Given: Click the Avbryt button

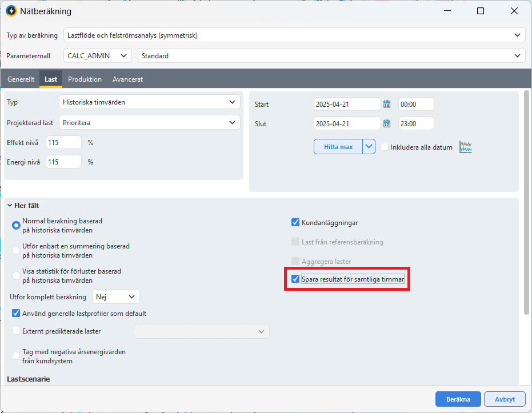Looking at the screenshot, I should pyautogui.click(x=505, y=399).
